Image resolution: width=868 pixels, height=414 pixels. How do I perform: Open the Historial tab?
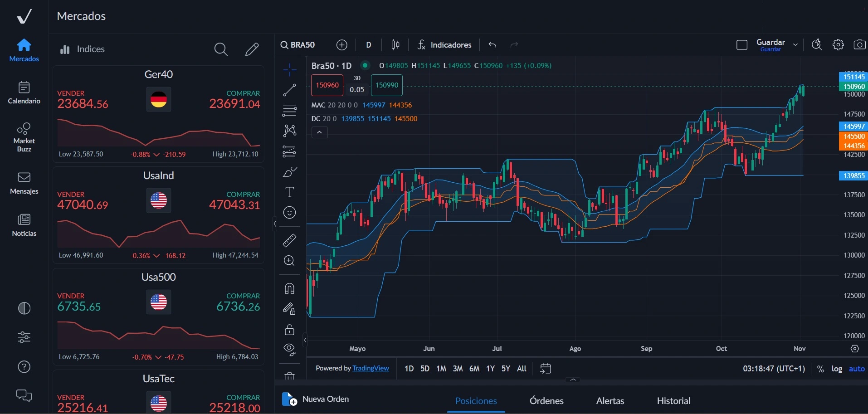pyautogui.click(x=673, y=400)
